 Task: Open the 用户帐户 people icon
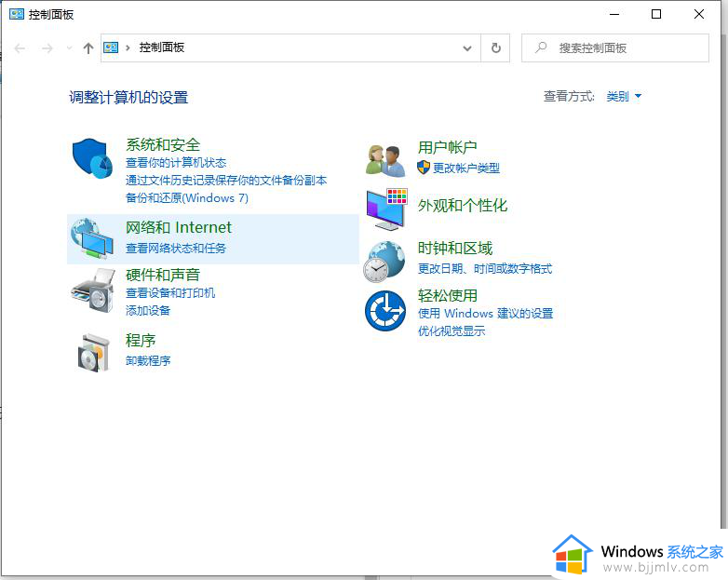pyautogui.click(x=385, y=160)
